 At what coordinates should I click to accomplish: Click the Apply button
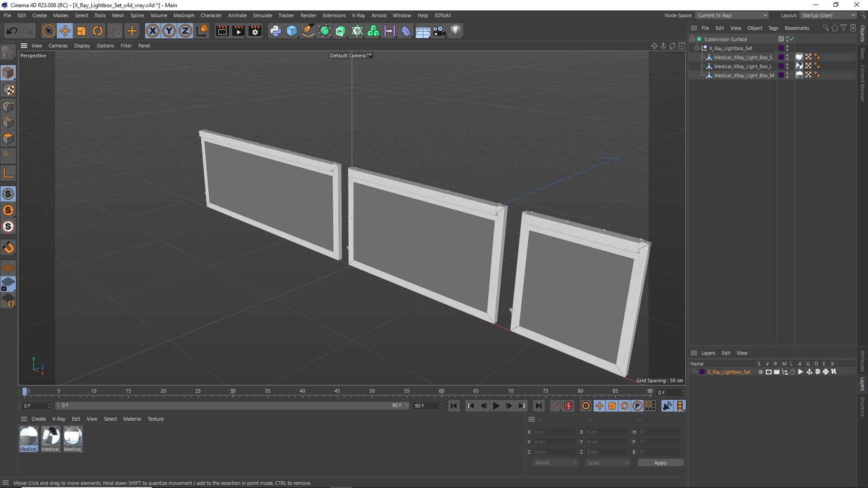tap(660, 463)
